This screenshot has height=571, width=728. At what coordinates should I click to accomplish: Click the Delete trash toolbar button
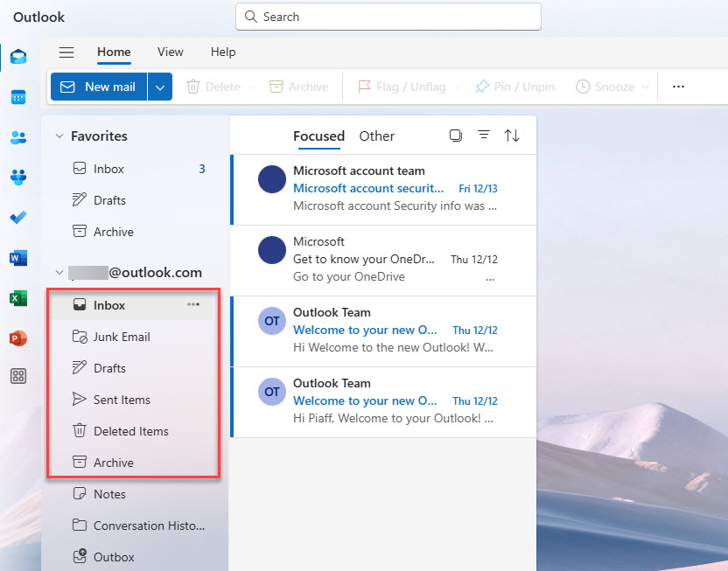(213, 87)
